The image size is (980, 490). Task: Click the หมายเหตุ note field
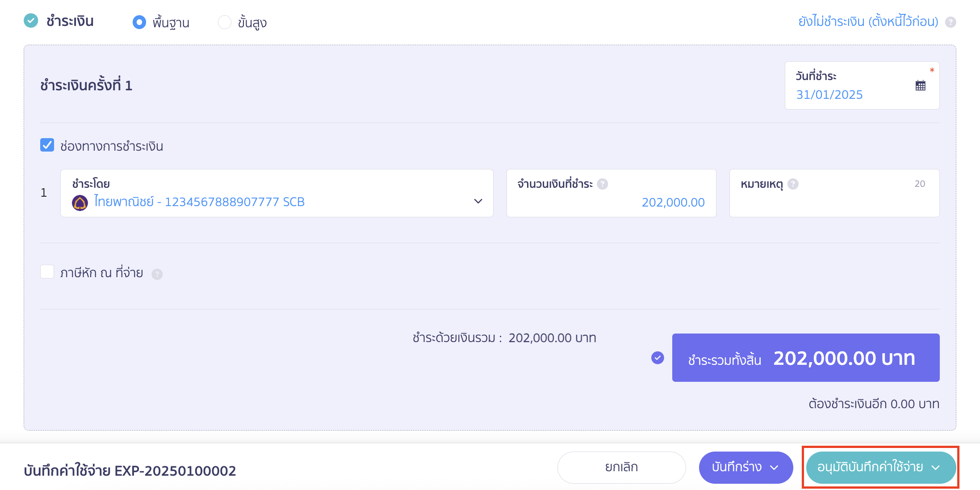click(x=834, y=193)
